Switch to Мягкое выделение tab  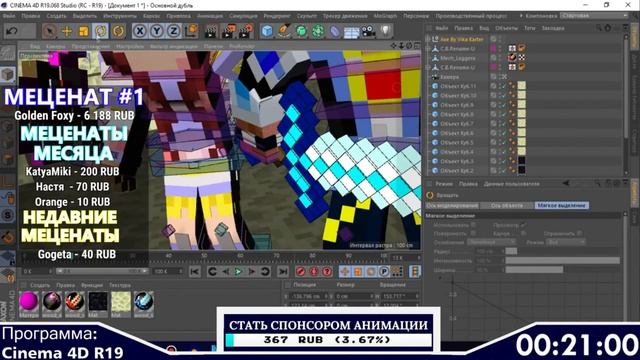click(x=561, y=205)
